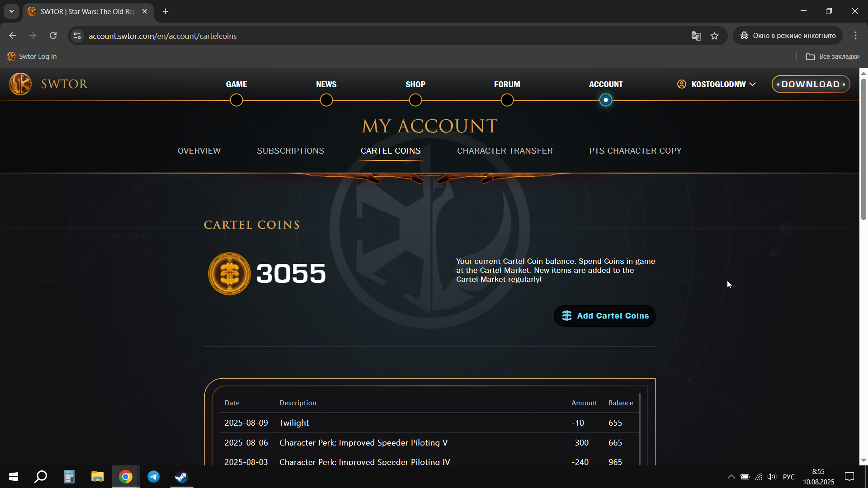
Task: Go back in browser history
Action: tap(12, 36)
